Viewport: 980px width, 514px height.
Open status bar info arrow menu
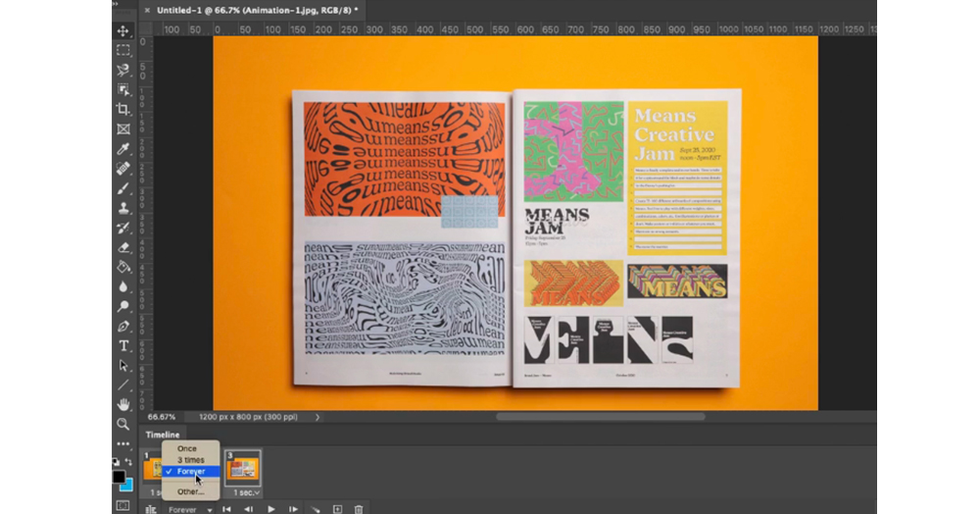click(318, 417)
